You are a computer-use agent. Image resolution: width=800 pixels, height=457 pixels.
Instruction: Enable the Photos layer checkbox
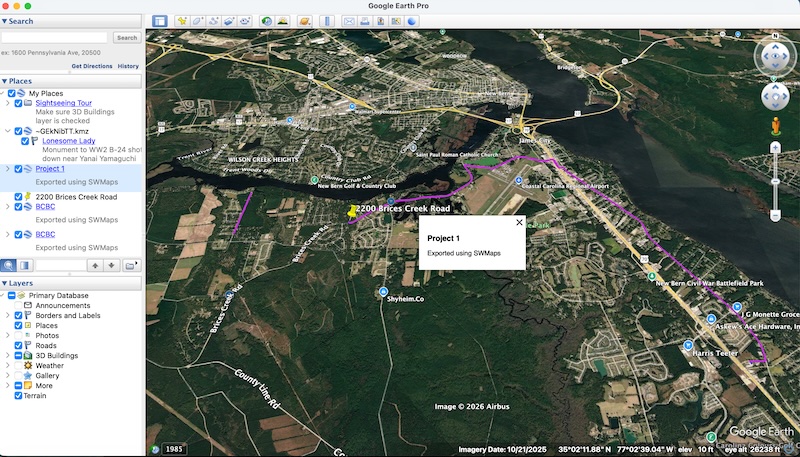(x=18, y=336)
